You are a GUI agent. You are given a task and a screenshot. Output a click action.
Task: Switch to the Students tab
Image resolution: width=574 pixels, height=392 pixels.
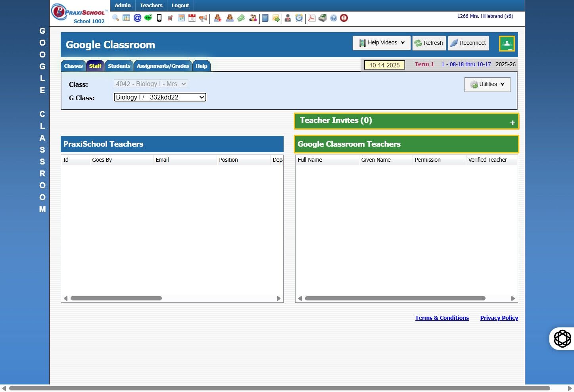[x=119, y=66]
